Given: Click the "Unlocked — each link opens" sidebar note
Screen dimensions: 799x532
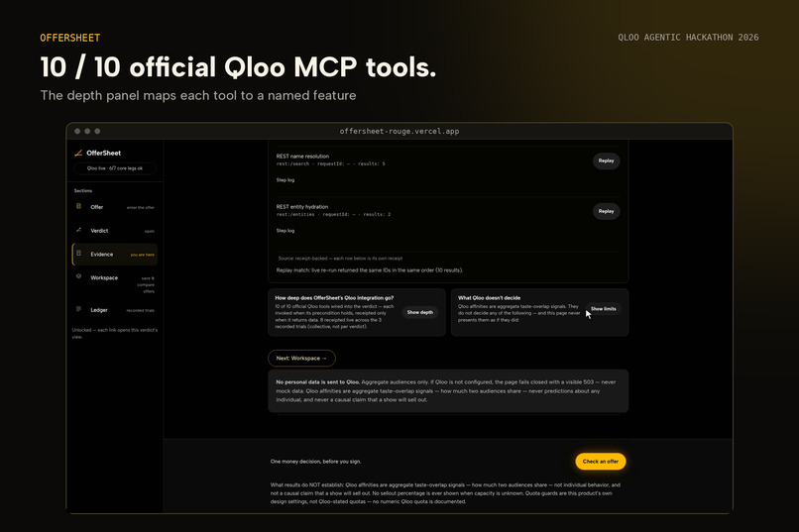Looking at the screenshot, I should (115, 334).
